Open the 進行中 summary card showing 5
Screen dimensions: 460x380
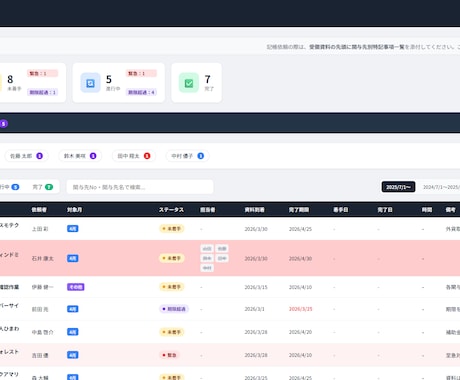tap(119, 83)
